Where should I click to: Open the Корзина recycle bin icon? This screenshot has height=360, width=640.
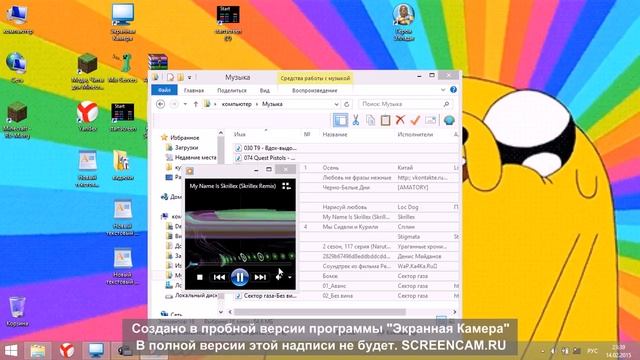[x=17, y=311]
